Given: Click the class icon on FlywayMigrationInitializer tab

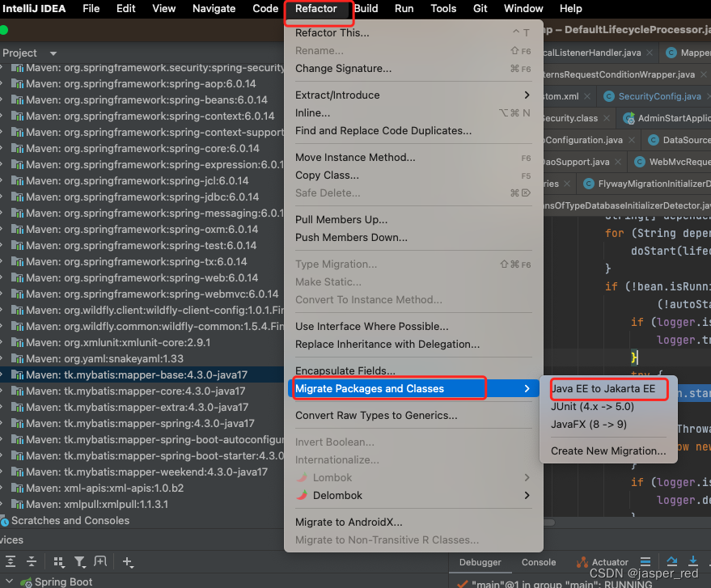Looking at the screenshot, I should click(x=589, y=184).
